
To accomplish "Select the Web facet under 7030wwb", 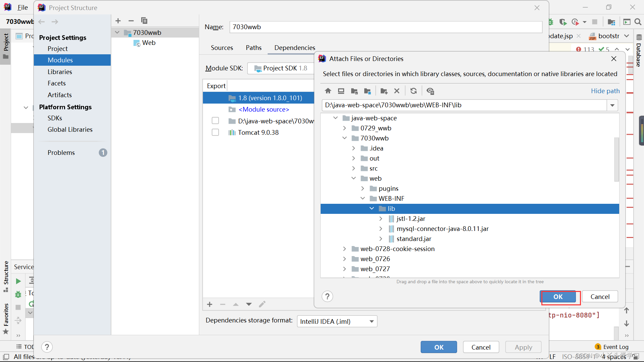I will click(149, 43).
